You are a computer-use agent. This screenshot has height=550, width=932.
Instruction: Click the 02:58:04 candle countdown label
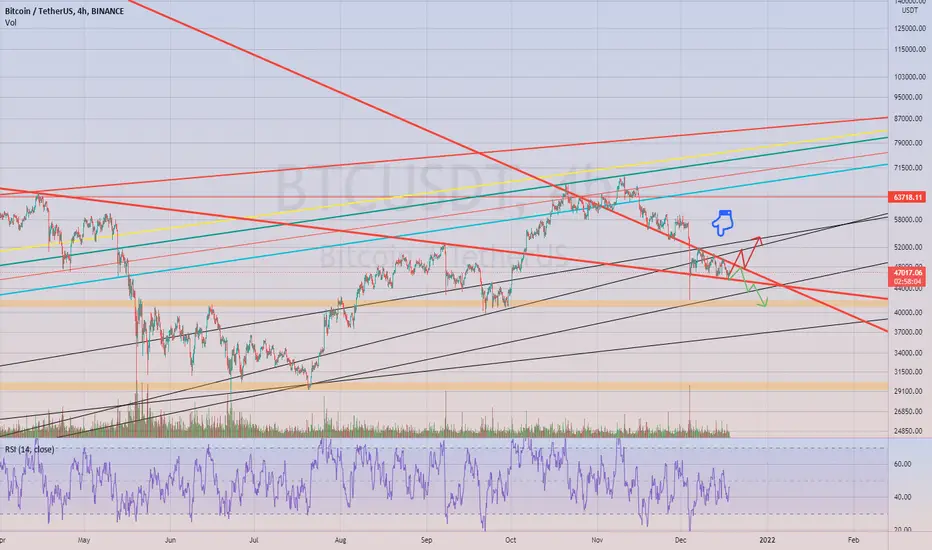[x=909, y=281]
